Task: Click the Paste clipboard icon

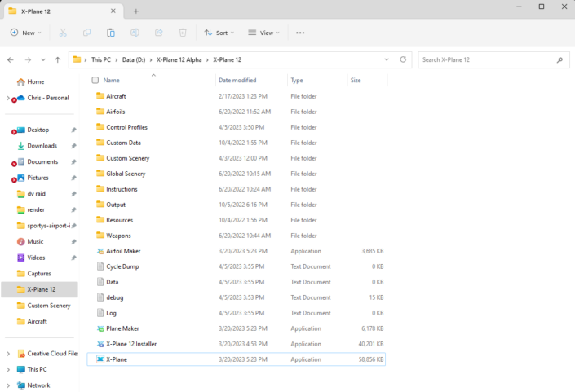Action: [111, 33]
